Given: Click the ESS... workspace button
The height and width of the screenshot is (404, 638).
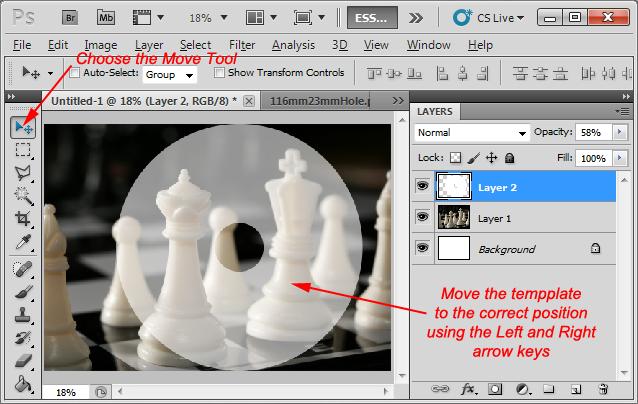Looking at the screenshot, I should click(372, 18).
